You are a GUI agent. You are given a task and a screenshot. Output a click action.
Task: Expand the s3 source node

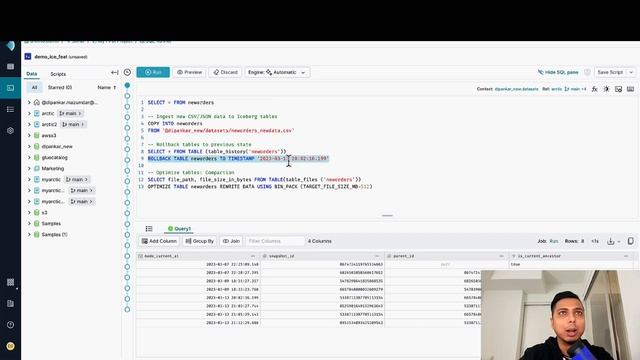point(29,212)
